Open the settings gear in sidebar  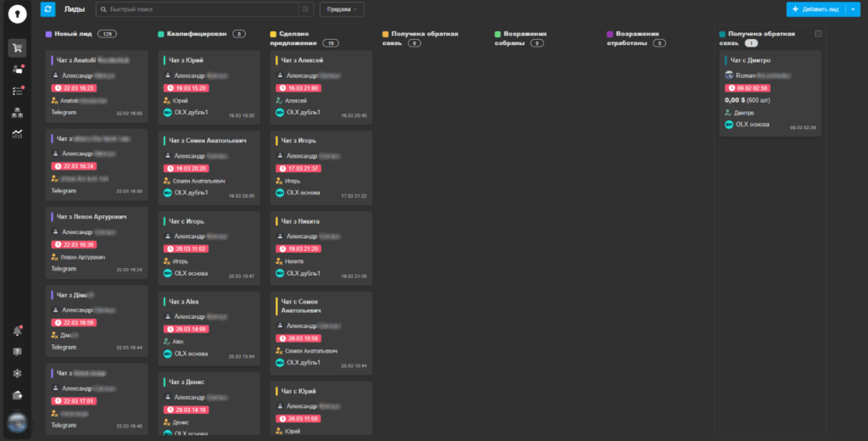coord(17,373)
